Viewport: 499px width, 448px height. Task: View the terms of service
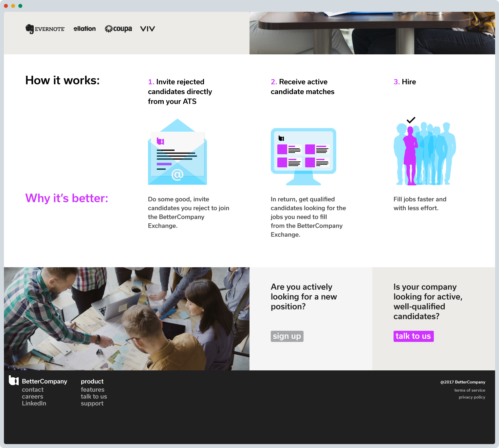(x=470, y=390)
